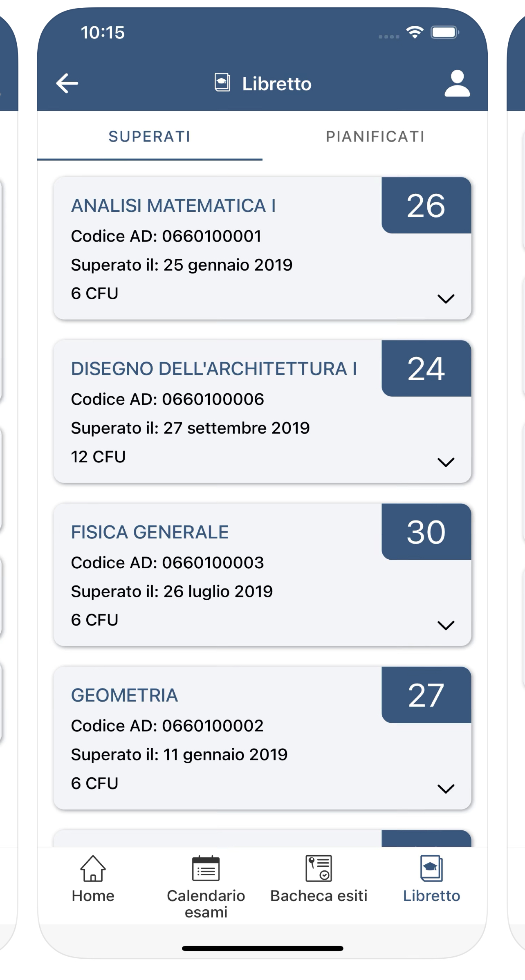Image resolution: width=525 pixels, height=980 pixels.
Task: Tap the back arrow in header
Action: [x=67, y=83]
